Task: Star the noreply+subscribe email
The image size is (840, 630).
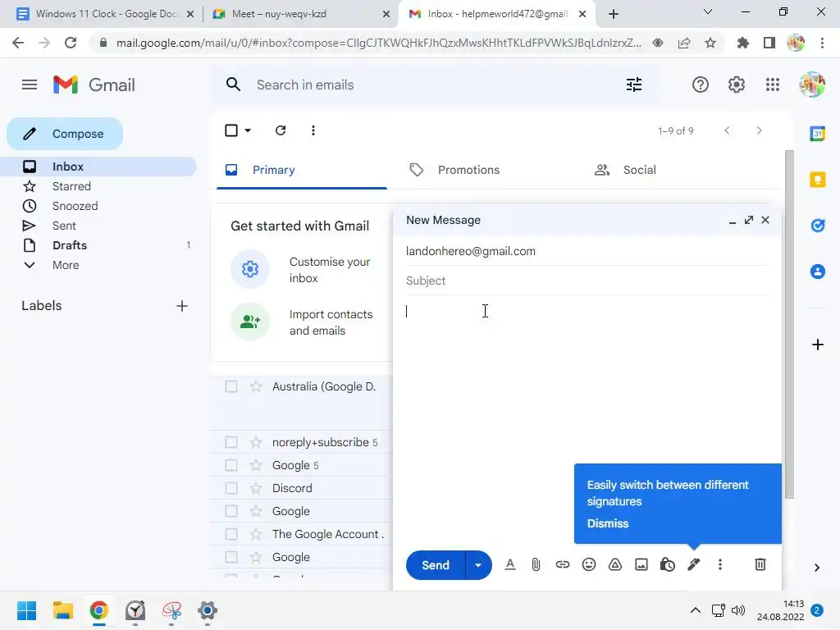Action: (x=256, y=442)
